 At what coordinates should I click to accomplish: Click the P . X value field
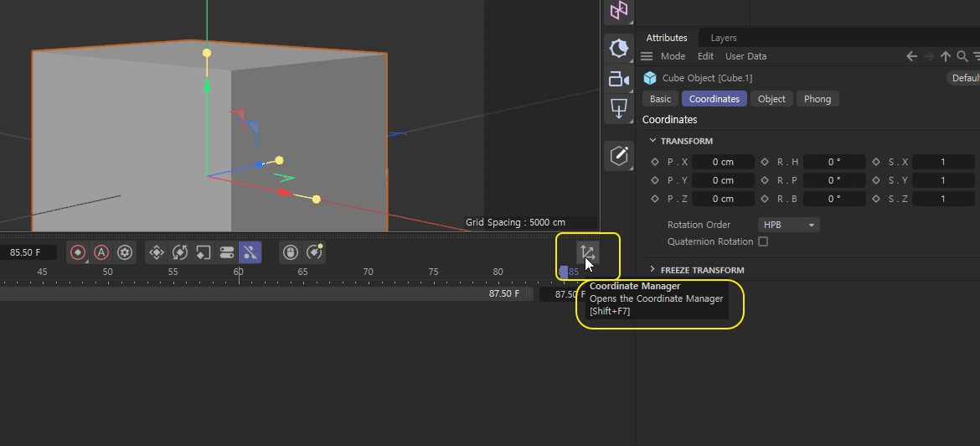[x=723, y=162]
